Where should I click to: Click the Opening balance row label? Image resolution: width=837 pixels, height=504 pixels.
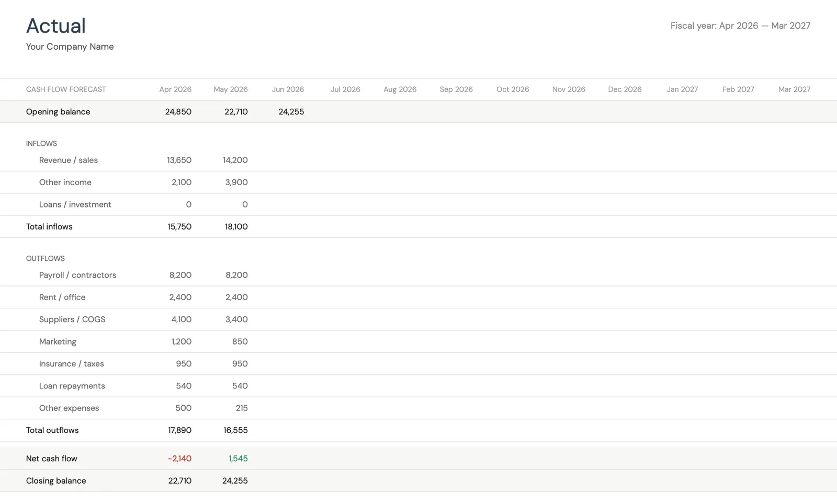click(x=58, y=111)
